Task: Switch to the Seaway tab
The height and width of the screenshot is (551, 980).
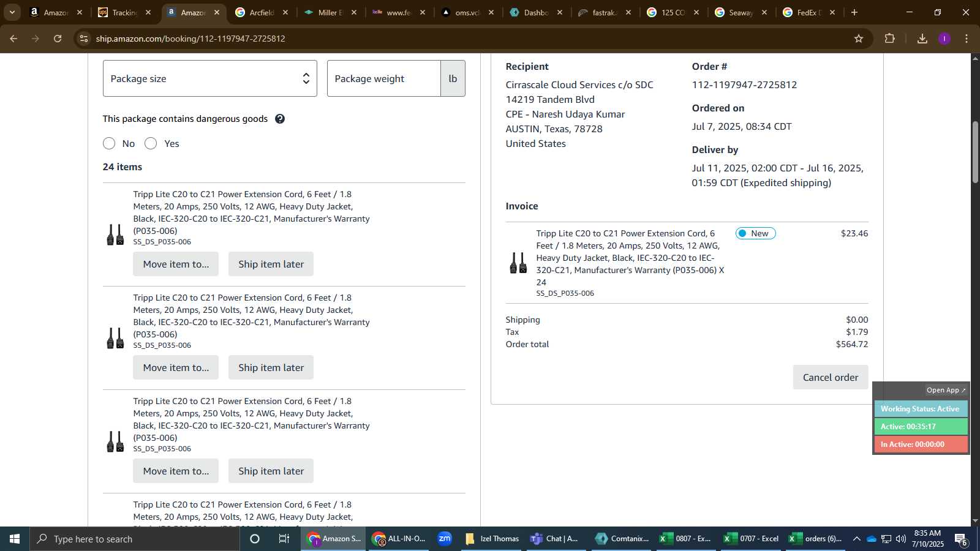Action: 741,12
